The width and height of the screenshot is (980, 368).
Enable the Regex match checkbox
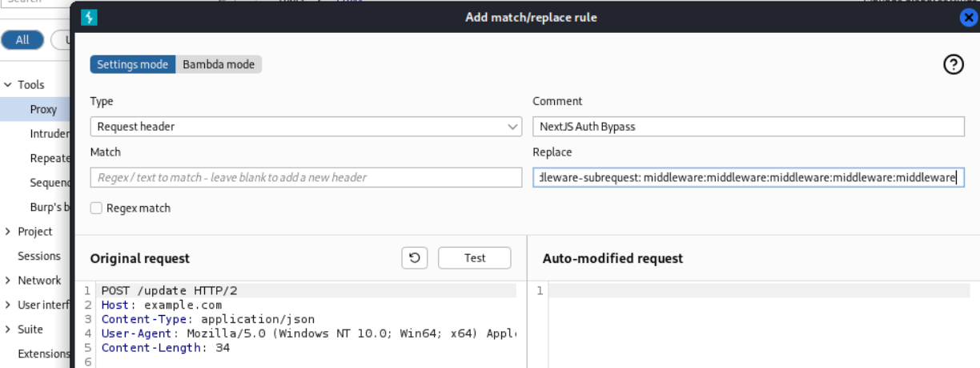point(96,208)
